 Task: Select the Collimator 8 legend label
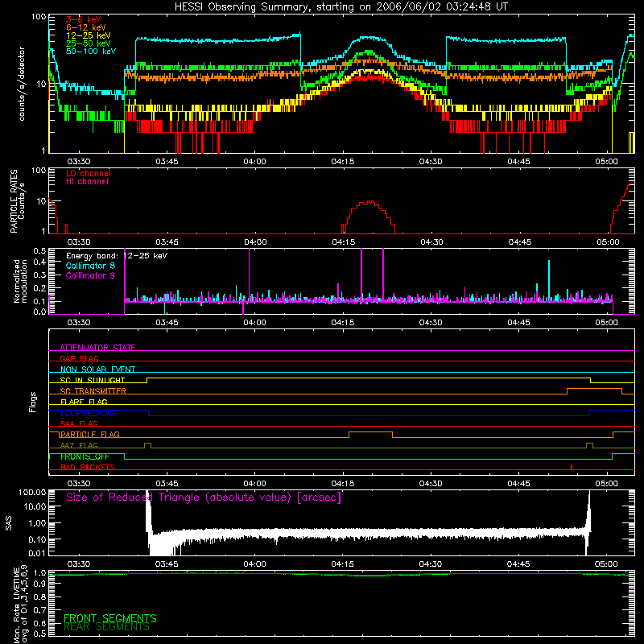90,266
